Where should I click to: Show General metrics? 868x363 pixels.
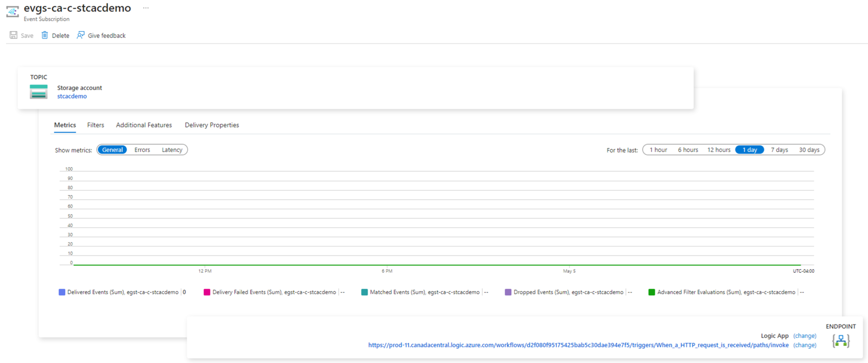(x=112, y=150)
